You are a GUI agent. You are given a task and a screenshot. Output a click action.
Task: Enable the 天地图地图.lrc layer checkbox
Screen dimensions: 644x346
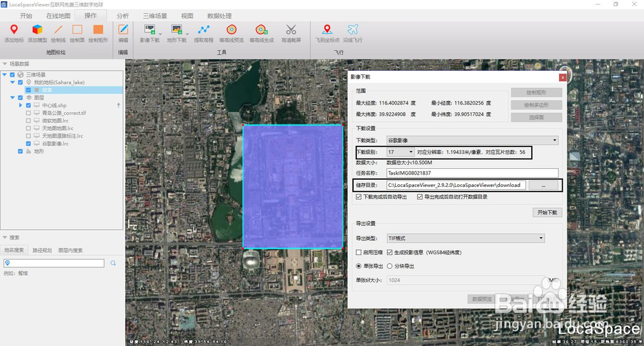click(x=28, y=128)
